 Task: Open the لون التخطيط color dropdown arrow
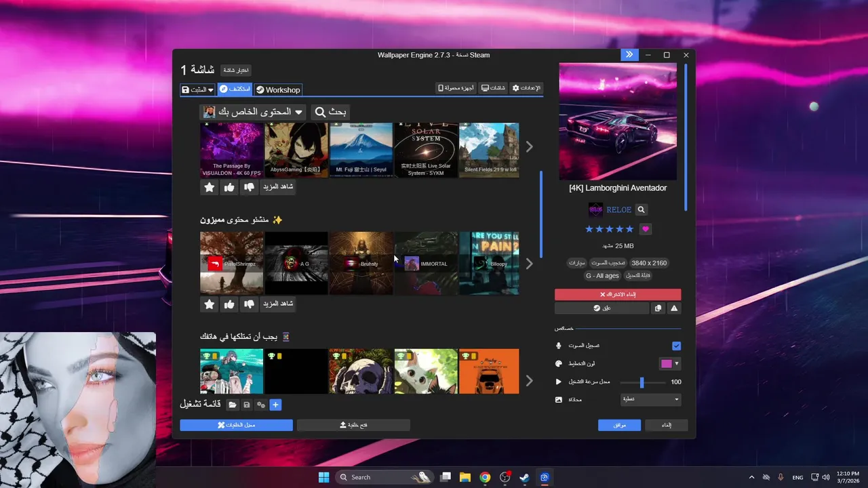coord(676,364)
